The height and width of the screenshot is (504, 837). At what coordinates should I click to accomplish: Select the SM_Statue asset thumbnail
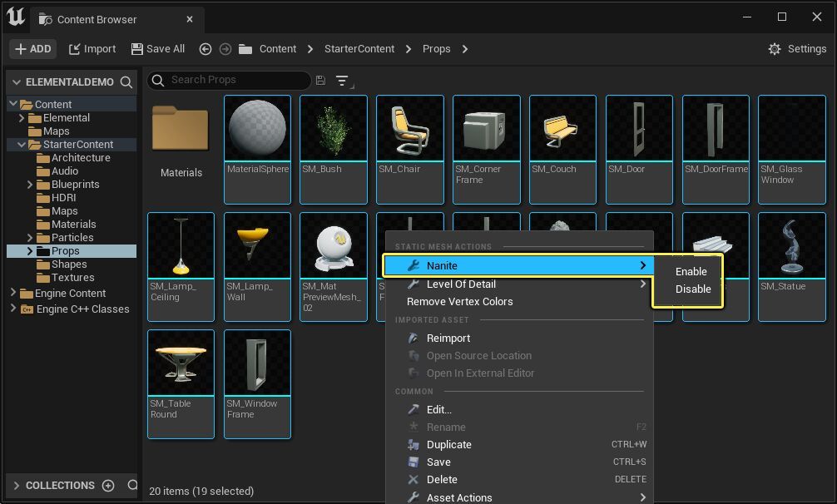(791, 246)
